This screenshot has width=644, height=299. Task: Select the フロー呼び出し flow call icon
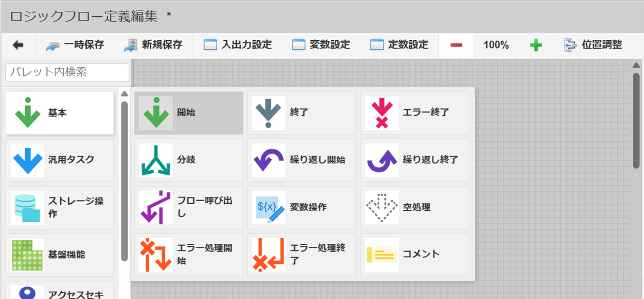(x=155, y=208)
